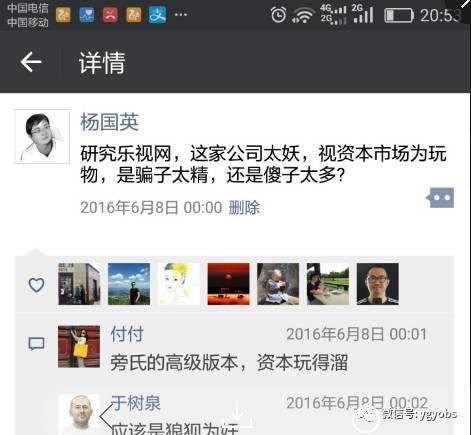The height and width of the screenshot is (435, 471).
Task: Open commenter 付付 name link
Action: 127,334
